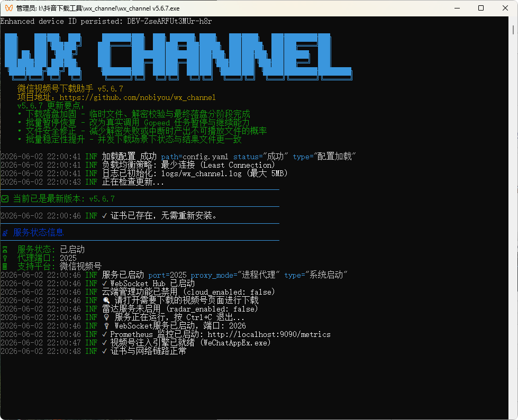The height and width of the screenshot is (420, 518).
Task: Click the green checkbox icon before 当前已是最新版本
Action: [5, 199]
